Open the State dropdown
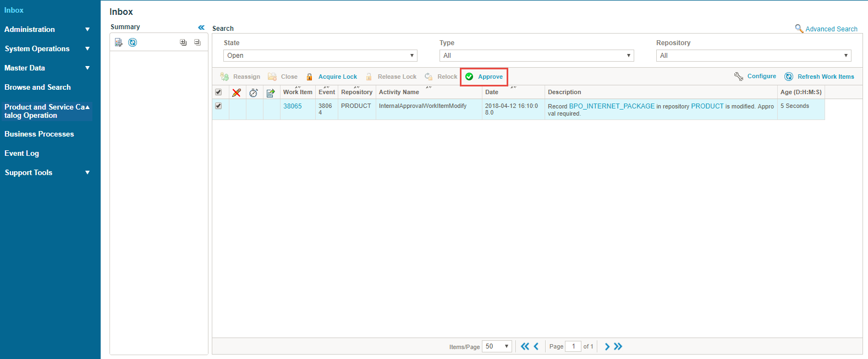This screenshot has width=868, height=359. pyautogui.click(x=320, y=56)
